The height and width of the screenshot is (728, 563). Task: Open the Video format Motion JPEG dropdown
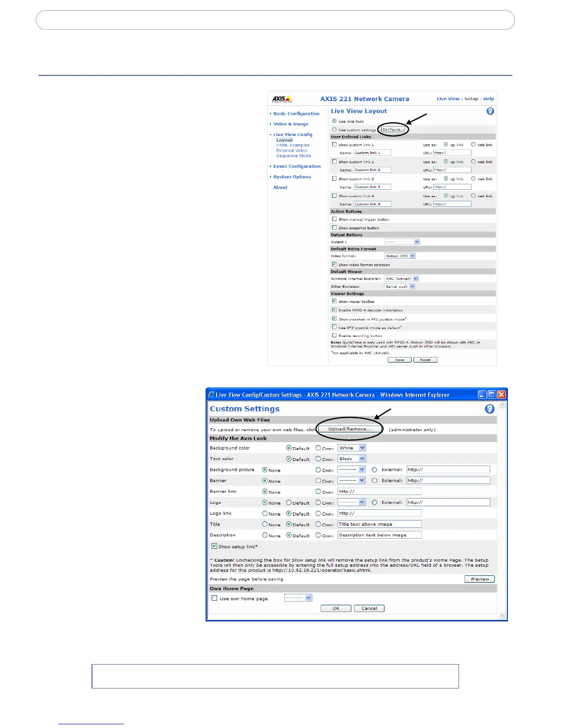point(400,256)
